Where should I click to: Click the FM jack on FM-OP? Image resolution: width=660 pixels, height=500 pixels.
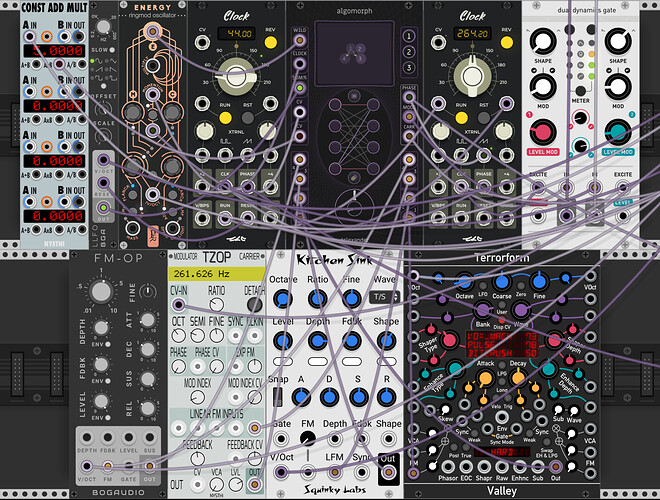(108, 466)
